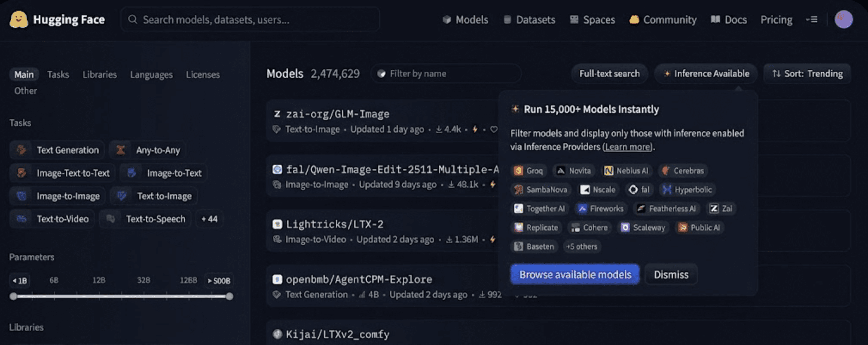Open the user profile avatar

pyautogui.click(x=843, y=20)
